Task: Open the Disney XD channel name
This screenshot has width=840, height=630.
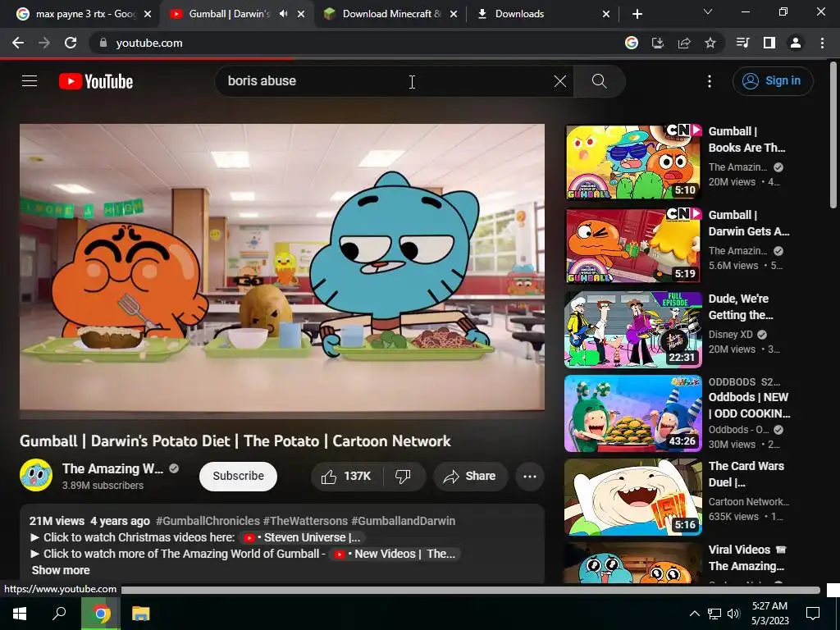Action: [x=731, y=335]
